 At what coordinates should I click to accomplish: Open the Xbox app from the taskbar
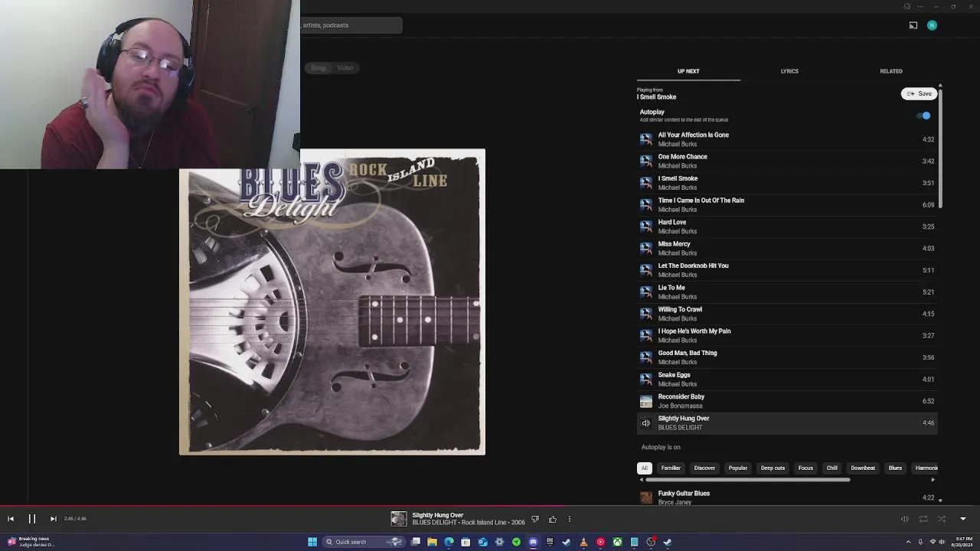click(x=617, y=542)
